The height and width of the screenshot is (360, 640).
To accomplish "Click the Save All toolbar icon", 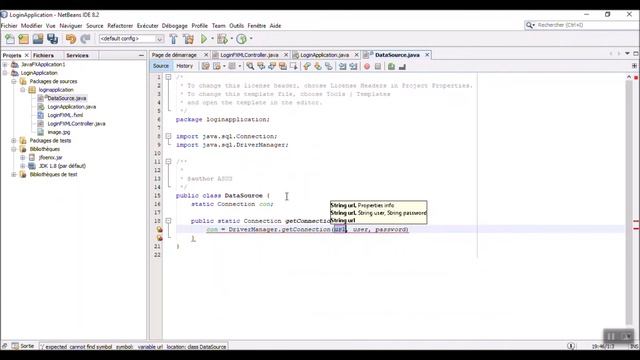I will click(x=52, y=39).
